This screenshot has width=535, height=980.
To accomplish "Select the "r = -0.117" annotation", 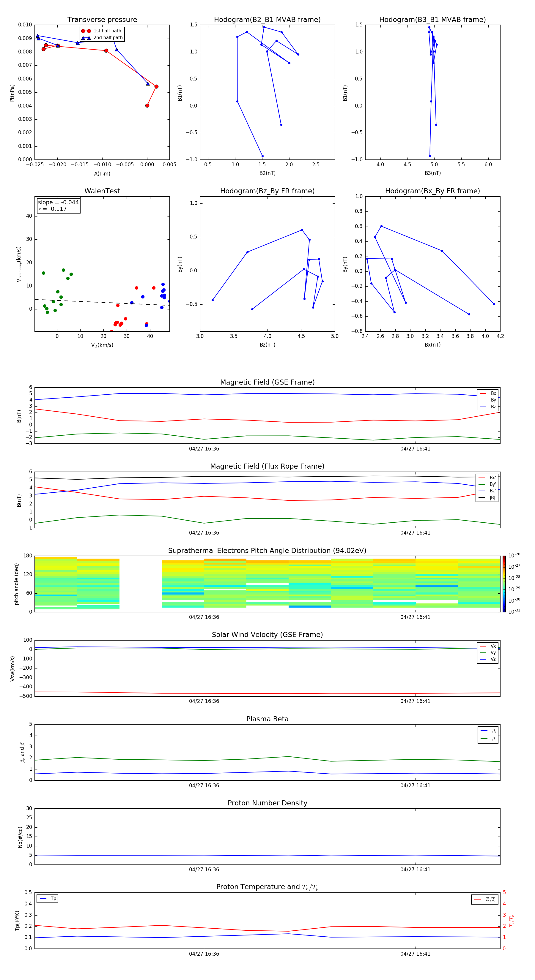I will coord(52,209).
